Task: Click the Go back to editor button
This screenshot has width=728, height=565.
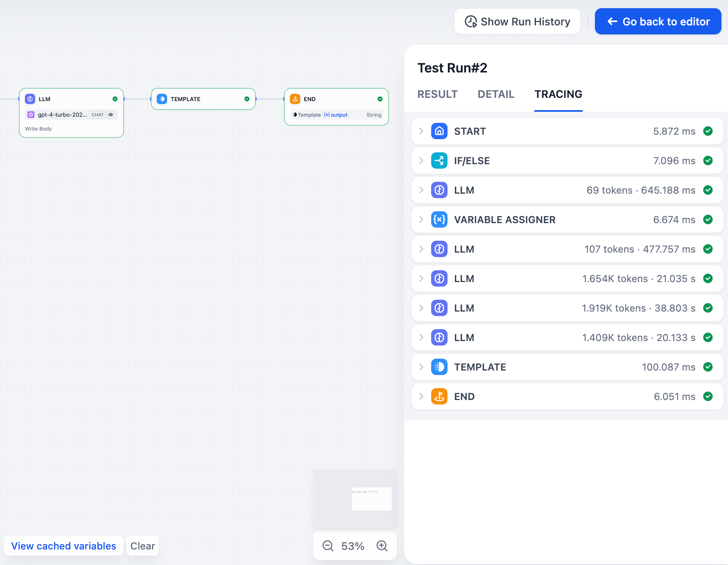Action: (658, 21)
